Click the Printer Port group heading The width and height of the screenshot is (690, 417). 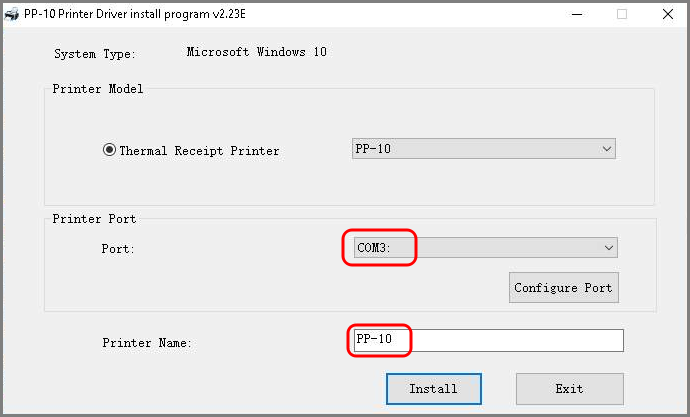pos(94,219)
